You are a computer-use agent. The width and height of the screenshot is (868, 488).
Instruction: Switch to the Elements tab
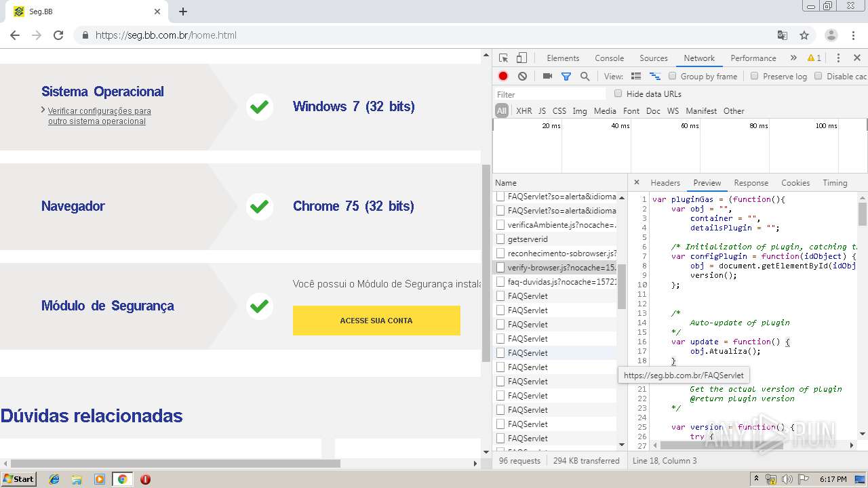[x=563, y=58]
